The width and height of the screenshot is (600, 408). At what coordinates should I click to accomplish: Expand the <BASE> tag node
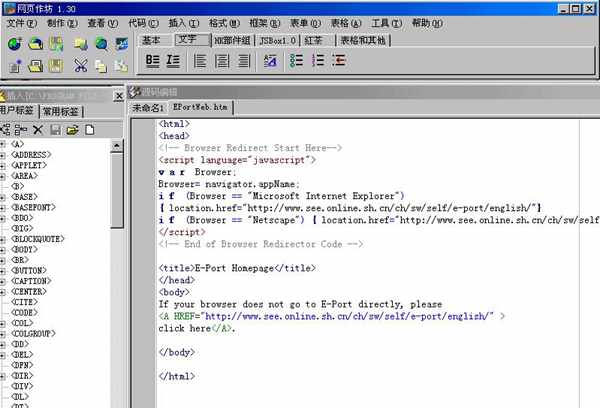click(x=3, y=197)
